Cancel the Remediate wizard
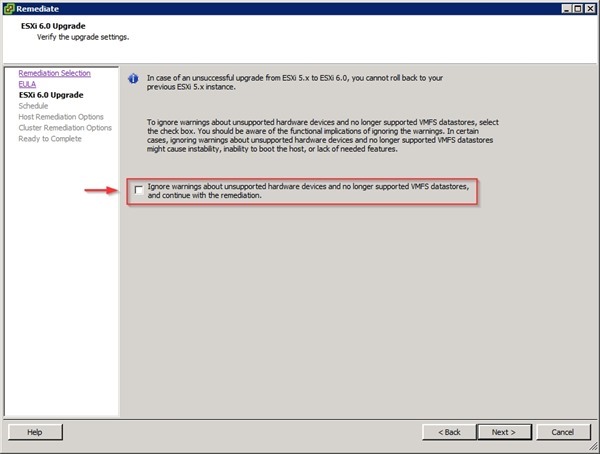Image resolution: width=600 pixels, height=454 pixels. pyautogui.click(x=562, y=432)
